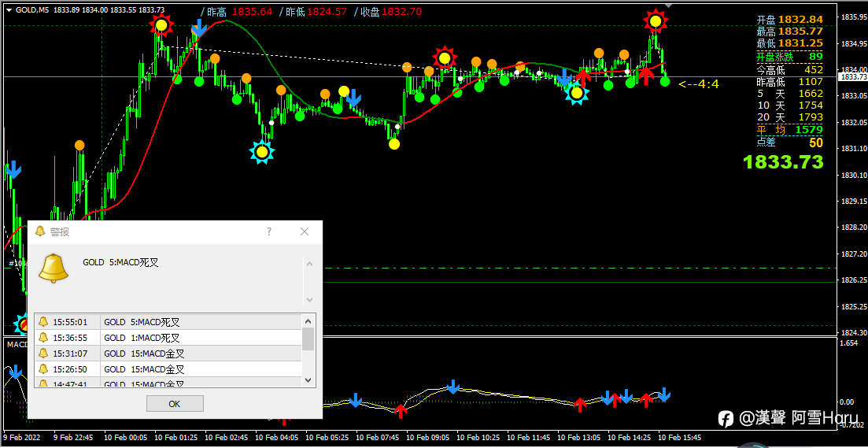Click the yellow <--4:4 label on the chart

point(699,85)
